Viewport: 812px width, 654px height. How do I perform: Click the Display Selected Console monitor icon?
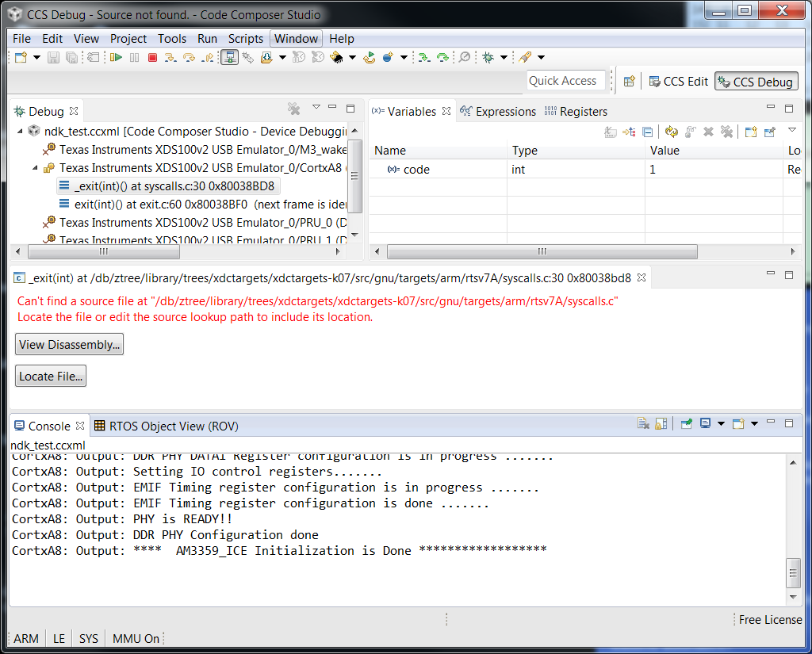(x=705, y=423)
